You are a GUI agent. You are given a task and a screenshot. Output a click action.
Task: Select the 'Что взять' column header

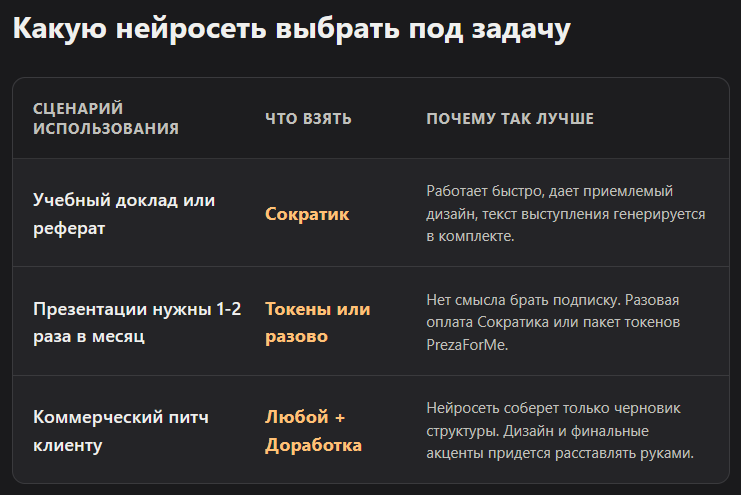click(x=308, y=119)
